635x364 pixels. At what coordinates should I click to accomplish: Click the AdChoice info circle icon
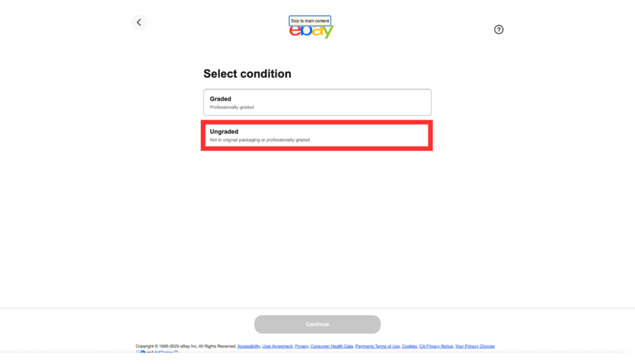coord(175,352)
